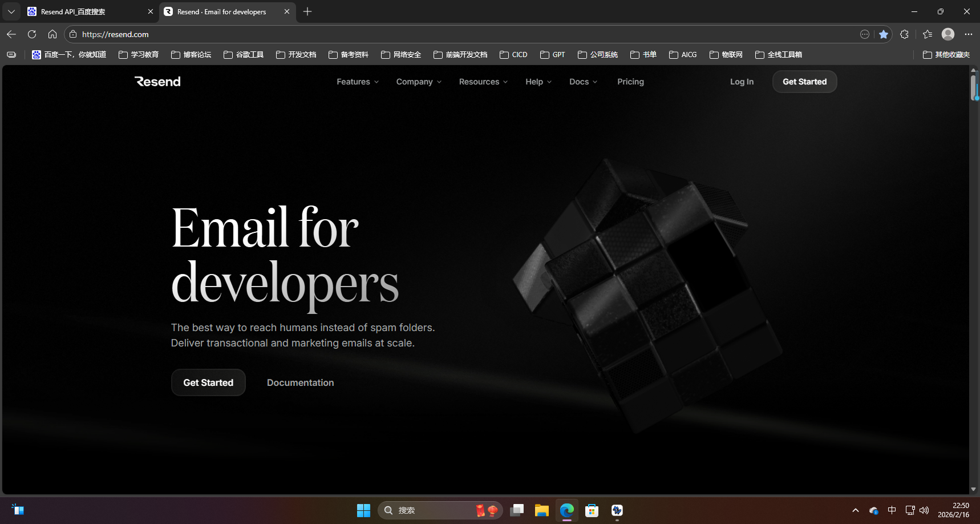Open browser settings and more menu
The width and height of the screenshot is (980, 524).
click(x=969, y=34)
